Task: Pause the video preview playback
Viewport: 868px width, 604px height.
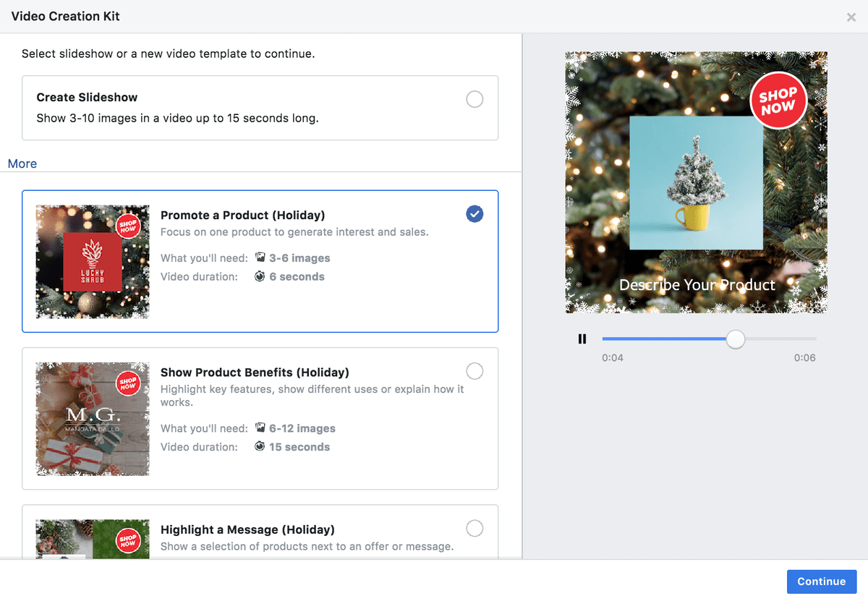Action: 582,339
